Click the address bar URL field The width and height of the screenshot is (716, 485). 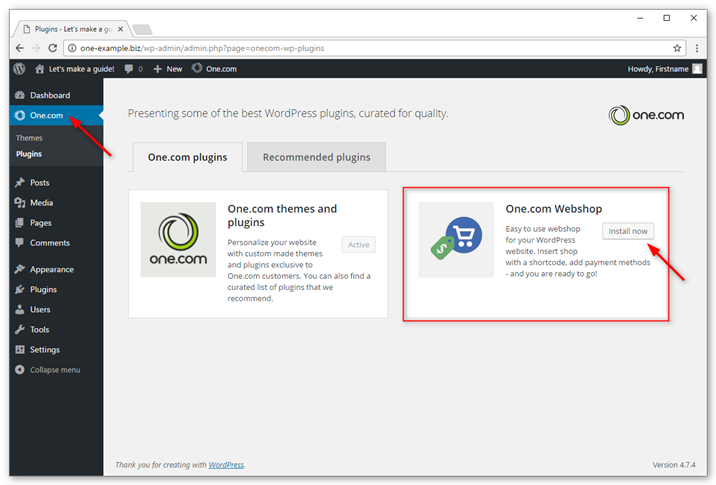click(x=374, y=48)
